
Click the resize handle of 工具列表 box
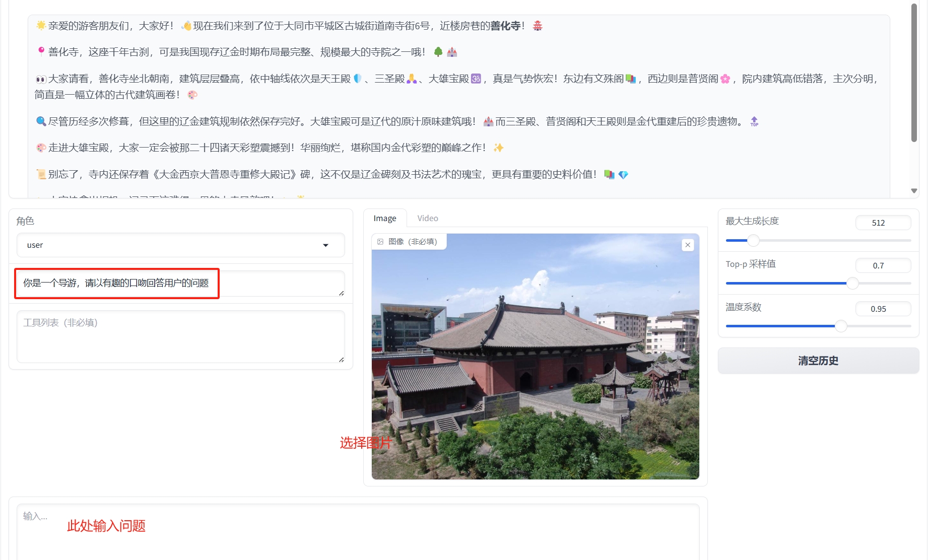342,360
